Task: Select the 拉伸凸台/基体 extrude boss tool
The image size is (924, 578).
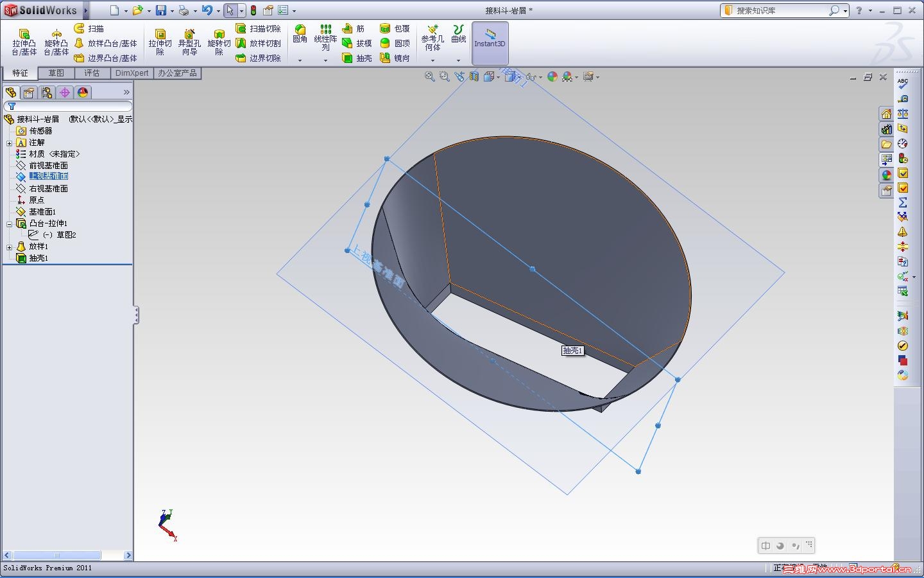Action: [x=24, y=42]
